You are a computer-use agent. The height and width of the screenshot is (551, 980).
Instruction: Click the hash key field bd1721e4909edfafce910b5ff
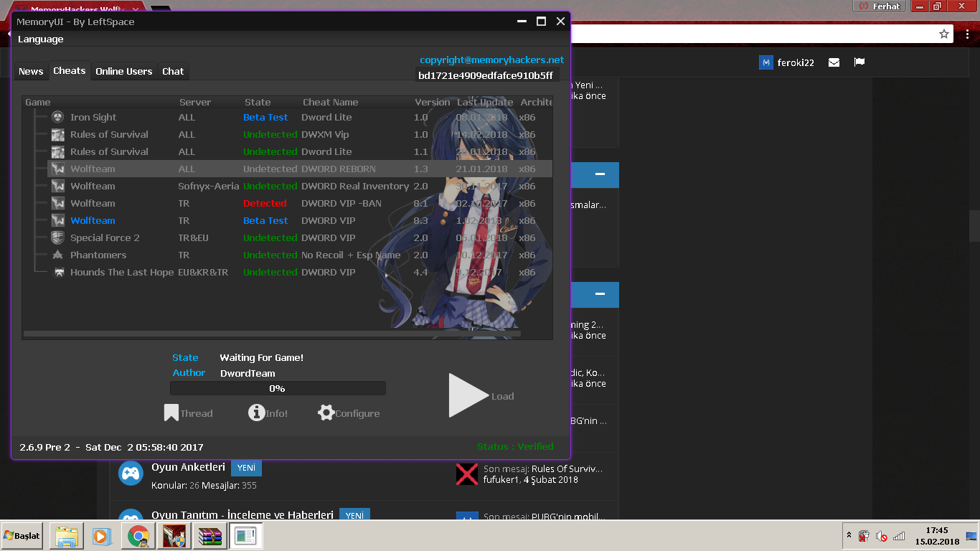point(487,75)
